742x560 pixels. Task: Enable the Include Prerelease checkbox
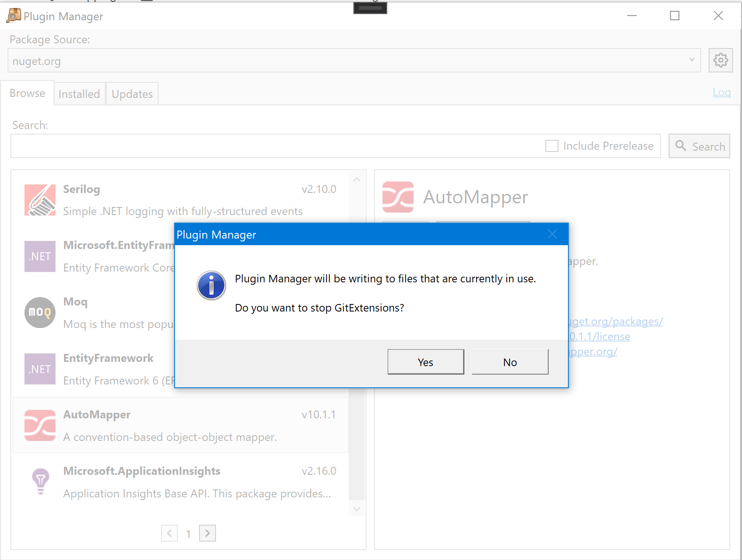552,146
